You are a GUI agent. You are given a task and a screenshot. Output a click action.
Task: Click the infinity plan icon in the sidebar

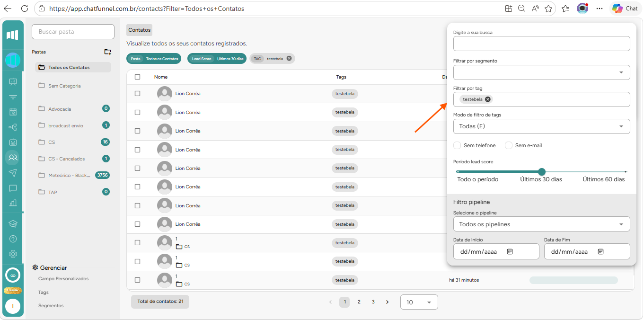click(x=13, y=275)
